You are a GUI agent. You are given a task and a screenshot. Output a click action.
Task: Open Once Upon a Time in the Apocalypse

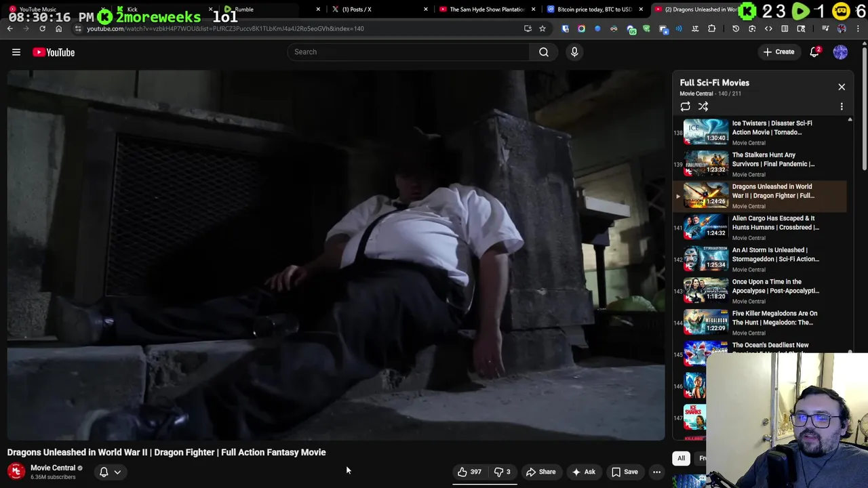tap(759, 291)
